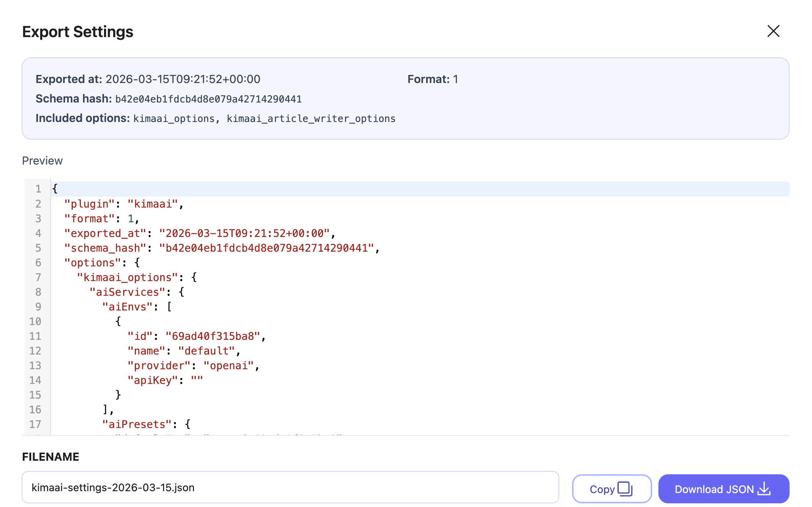Image resolution: width=812 pixels, height=507 pixels.
Task: Click the Exported at timestamp value
Action: pos(183,79)
